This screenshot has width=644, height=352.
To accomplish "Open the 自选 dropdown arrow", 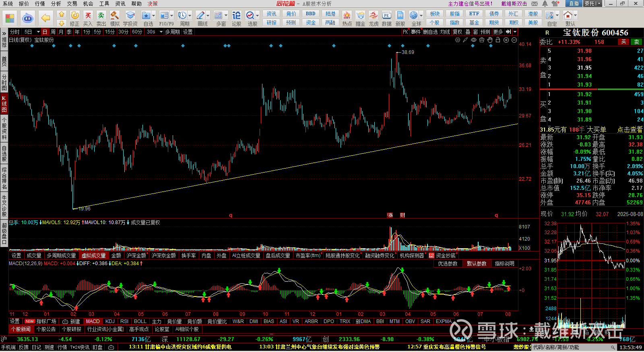I will click(154, 16).
